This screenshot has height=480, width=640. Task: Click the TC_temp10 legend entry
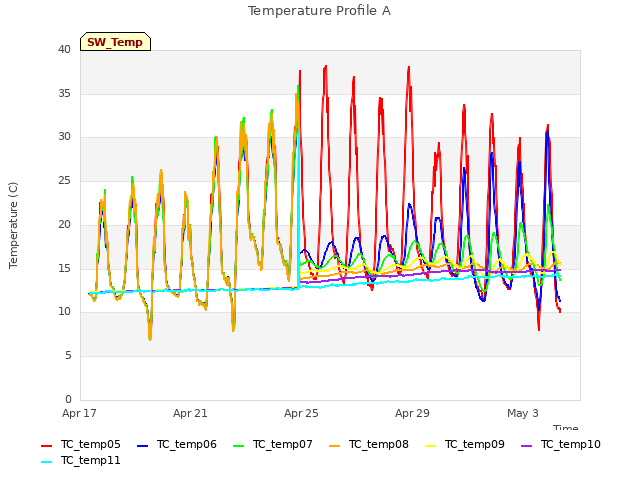coord(561,444)
